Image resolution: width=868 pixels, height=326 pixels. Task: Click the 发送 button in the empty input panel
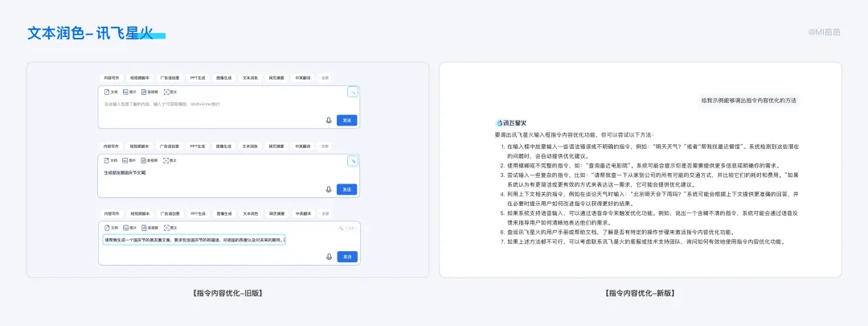347,120
